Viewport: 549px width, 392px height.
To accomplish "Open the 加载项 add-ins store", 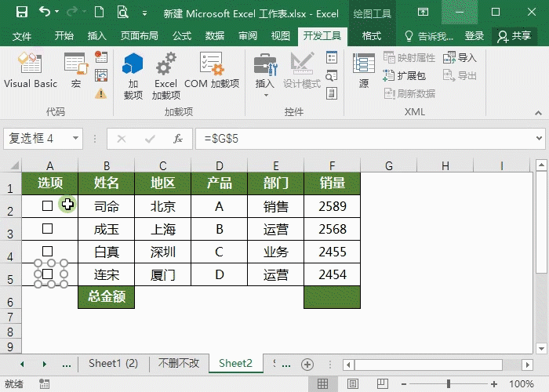I will 133,76.
